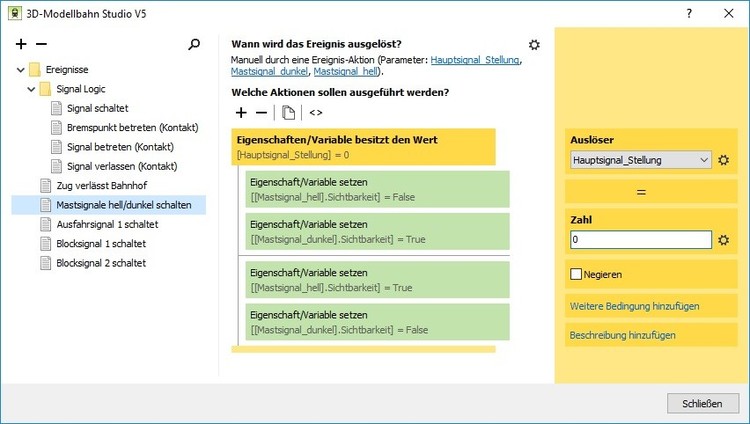Open the gear next to the Auslöser dropdown
This screenshot has width=750, height=424.
point(723,160)
